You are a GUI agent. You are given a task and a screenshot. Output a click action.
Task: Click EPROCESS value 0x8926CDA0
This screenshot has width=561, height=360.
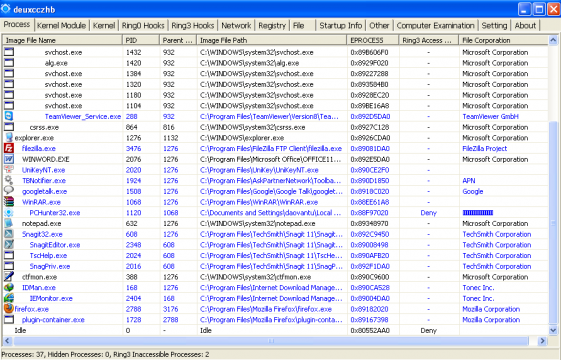[x=370, y=138]
